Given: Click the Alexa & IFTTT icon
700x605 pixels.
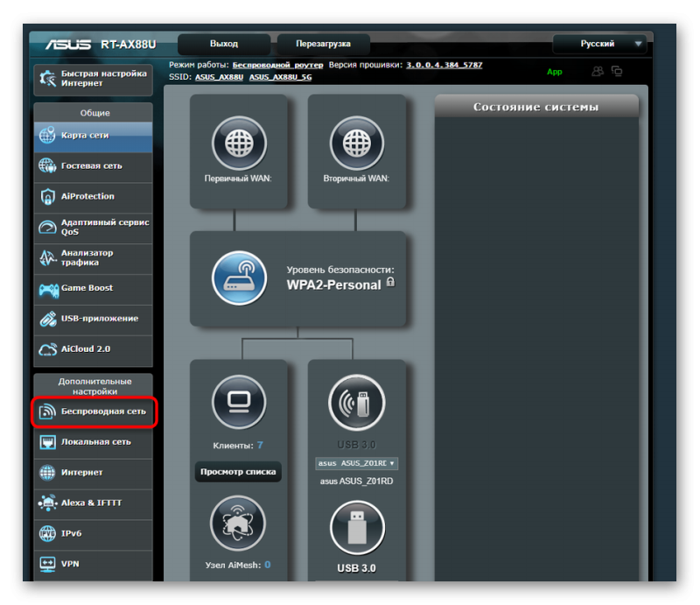Looking at the screenshot, I should pyautogui.click(x=47, y=503).
